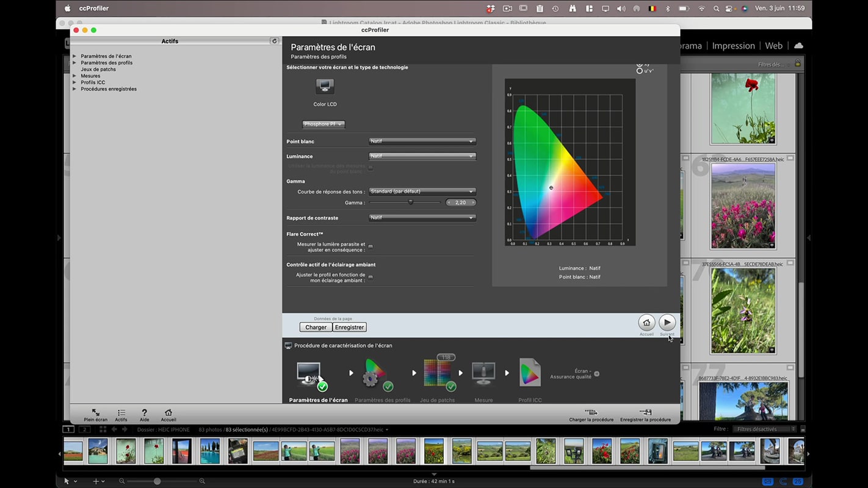Select the Mesure workflow step icon

click(x=483, y=373)
